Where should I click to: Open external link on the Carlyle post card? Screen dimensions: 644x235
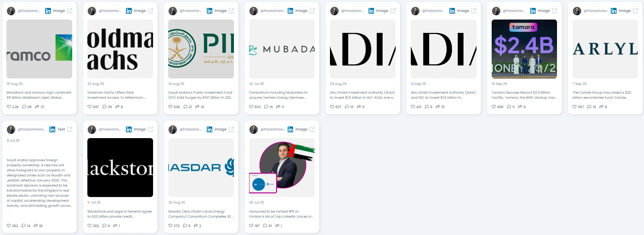(x=635, y=11)
